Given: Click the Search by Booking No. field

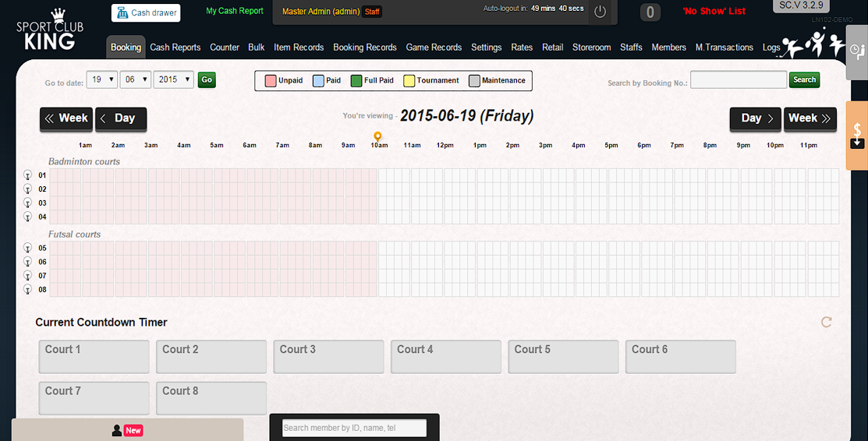Looking at the screenshot, I should pos(738,79).
